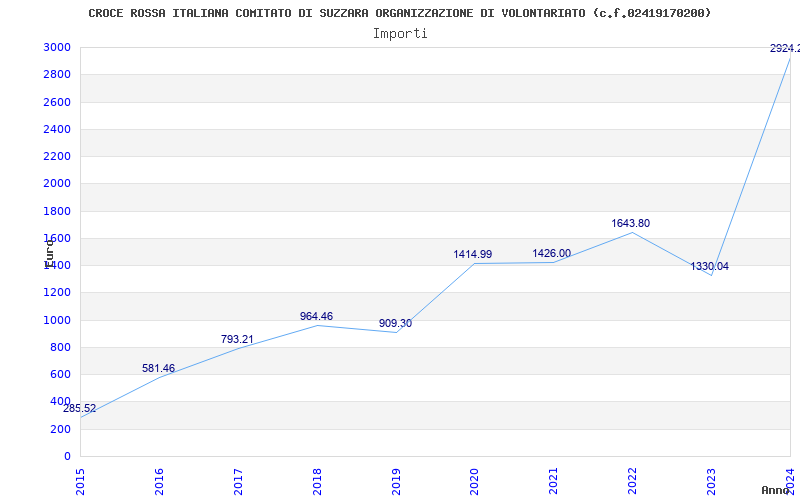This screenshot has height=500, width=800.
Task: Click the rotated 'Euro' y-axis label
Action: click(49, 253)
